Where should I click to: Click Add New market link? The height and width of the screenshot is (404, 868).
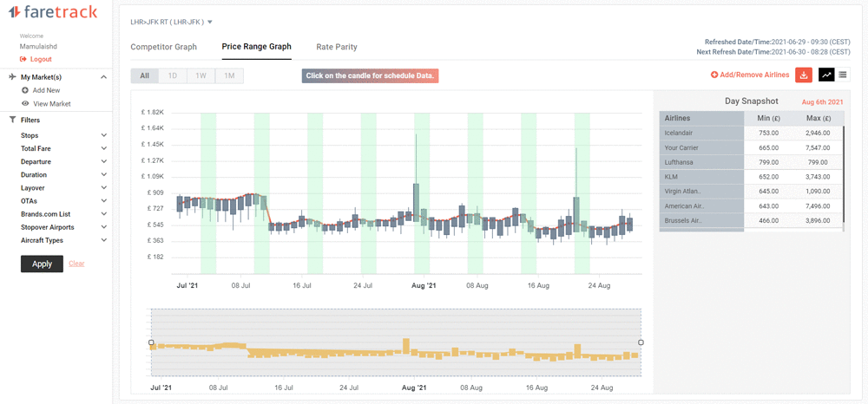pos(47,90)
